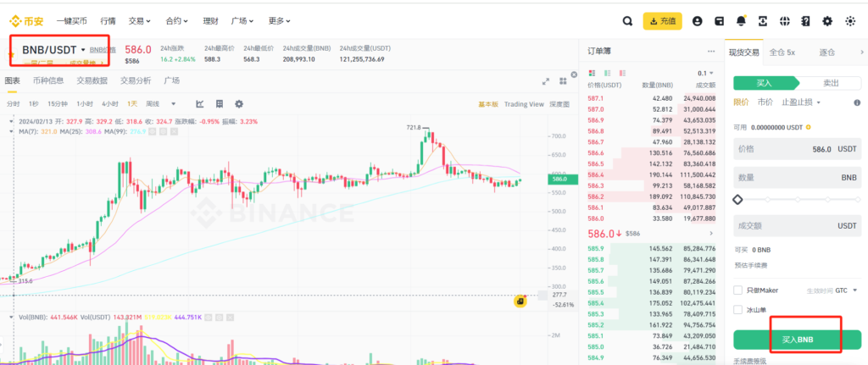The image size is (868, 365).
Task: Switch to the 交易分析 tab
Action: (136, 80)
